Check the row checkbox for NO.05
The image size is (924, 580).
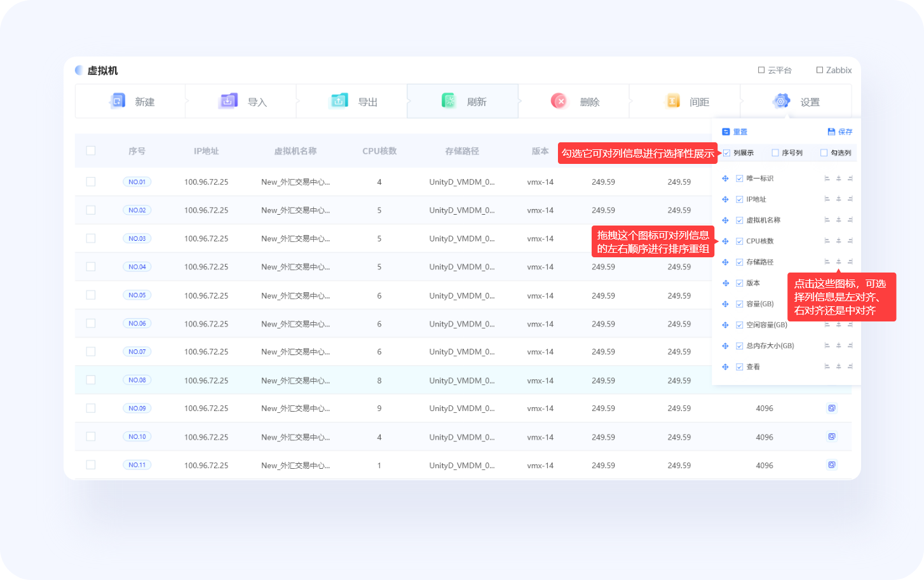pyautogui.click(x=91, y=295)
